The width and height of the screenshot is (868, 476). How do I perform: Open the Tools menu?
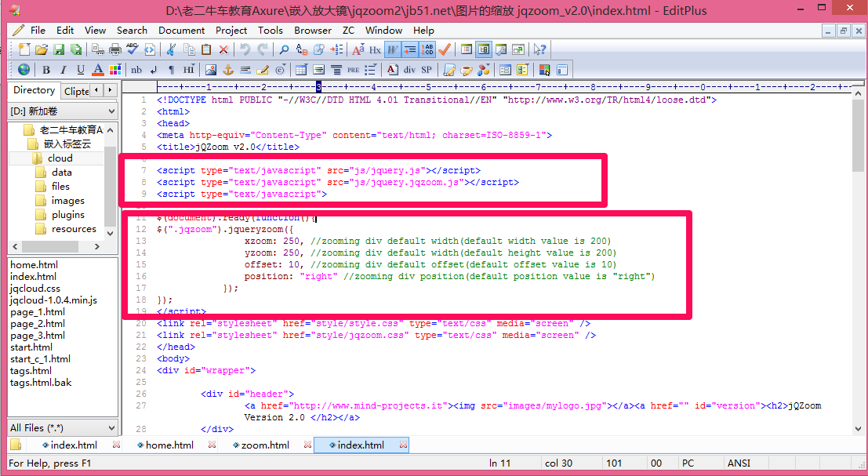click(x=271, y=31)
